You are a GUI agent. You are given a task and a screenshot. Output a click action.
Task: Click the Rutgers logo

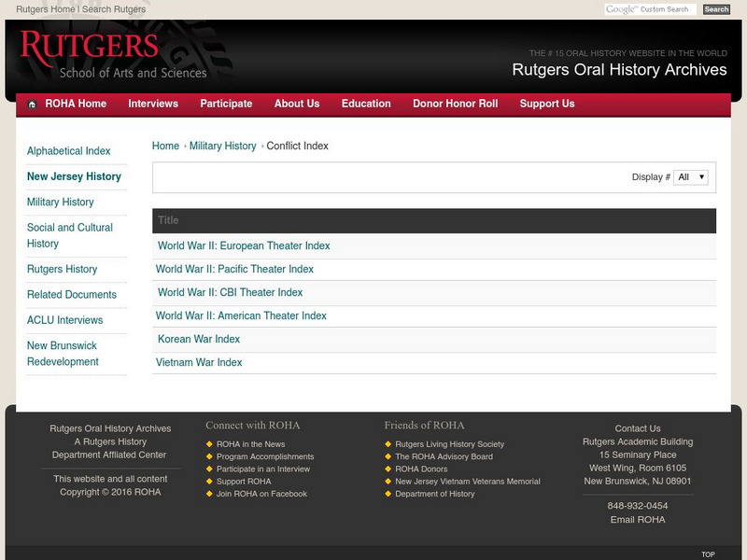(89, 48)
